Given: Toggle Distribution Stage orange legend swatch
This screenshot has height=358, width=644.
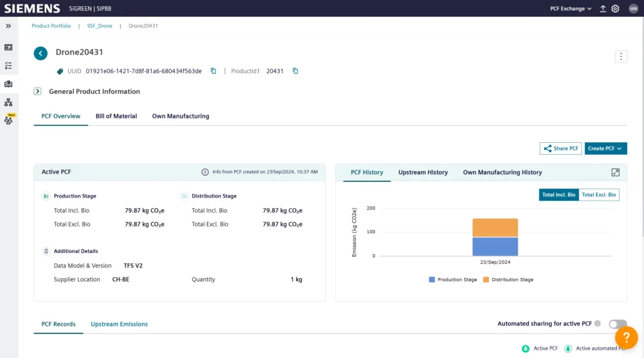Looking at the screenshot, I should coord(486,279).
